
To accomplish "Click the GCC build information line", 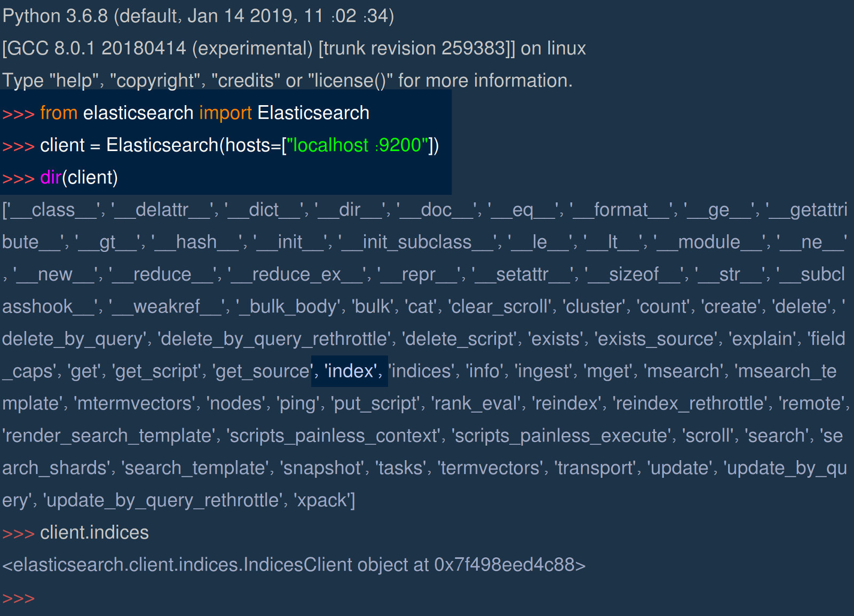I will pyautogui.click(x=294, y=48).
